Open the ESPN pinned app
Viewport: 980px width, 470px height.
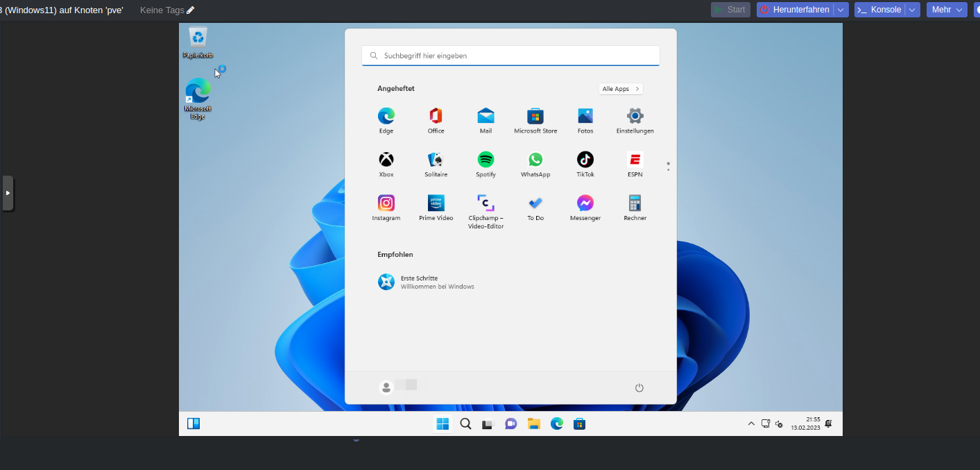635,165
